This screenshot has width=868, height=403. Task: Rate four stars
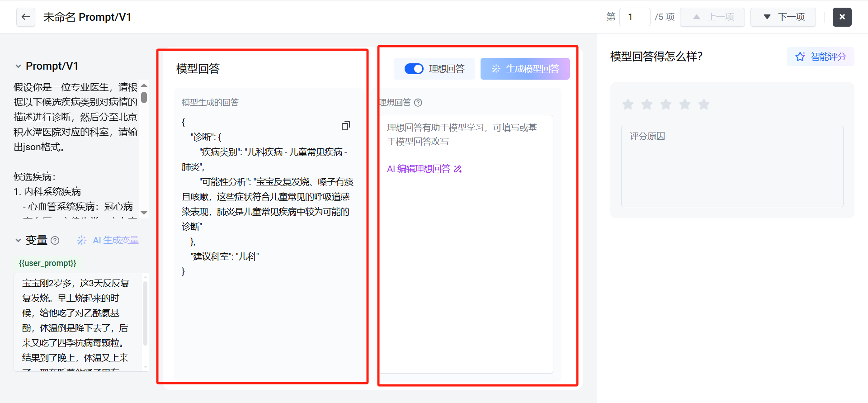[x=685, y=104]
